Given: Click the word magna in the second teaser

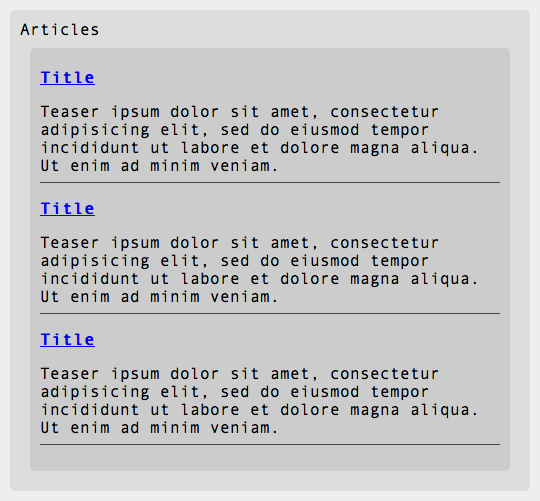Looking at the screenshot, I should (x=375, y=280).
